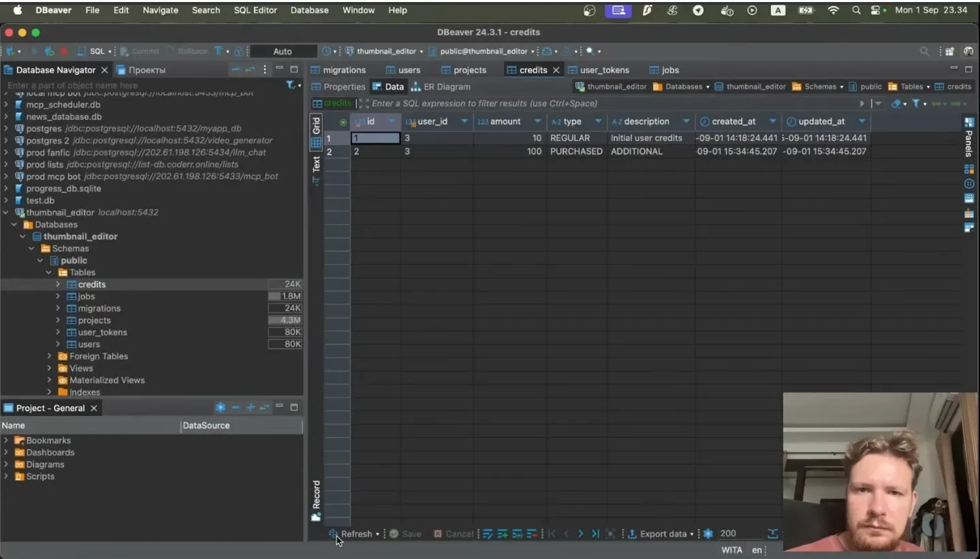This screenshot has height=559, width=980.
Task: Click the Refresh button
Action: (x=355, y=534)
